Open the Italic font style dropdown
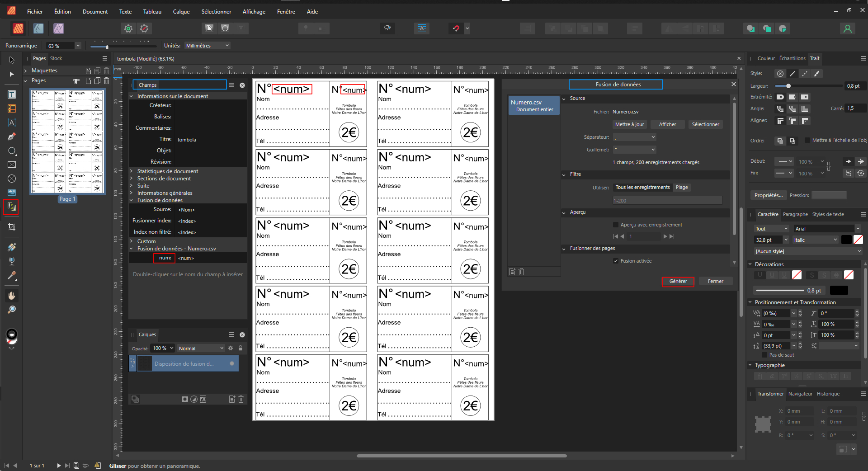 point(815,240)
